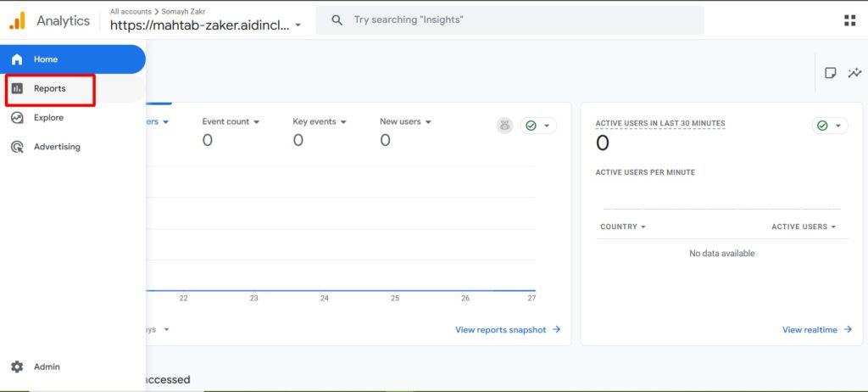Click the Admin gear icon
The height and width of the screenshot is (392, 868).
pos(17,367)
